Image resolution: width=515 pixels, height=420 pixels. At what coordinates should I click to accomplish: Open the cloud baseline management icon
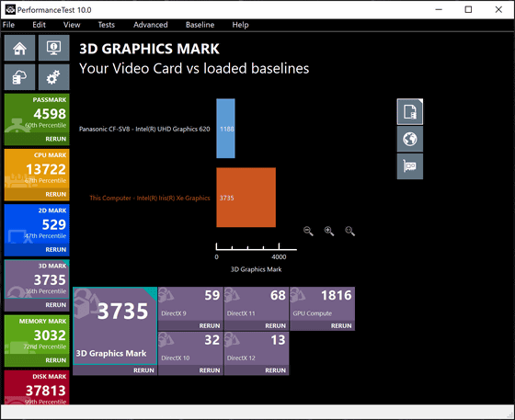point(19,77)
